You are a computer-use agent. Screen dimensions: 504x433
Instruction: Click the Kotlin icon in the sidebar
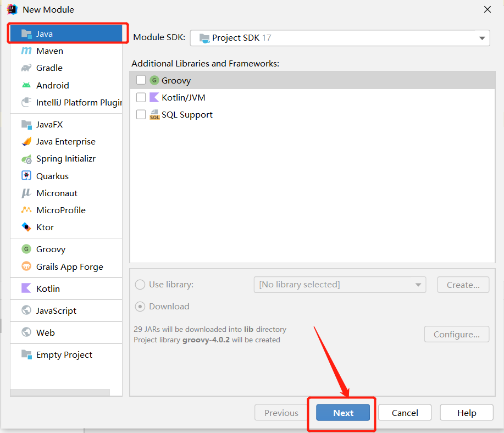pos(26,288)
